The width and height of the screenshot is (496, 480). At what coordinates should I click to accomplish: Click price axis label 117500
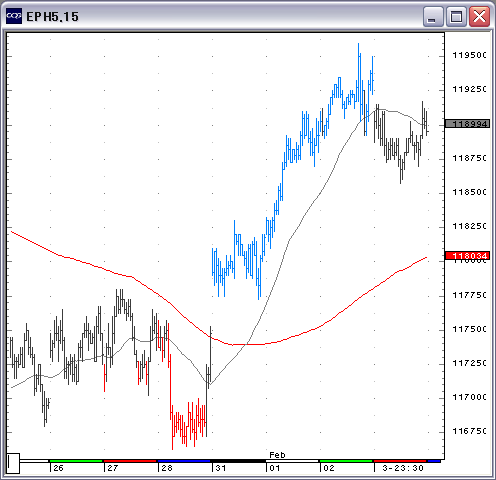(469, 329)
